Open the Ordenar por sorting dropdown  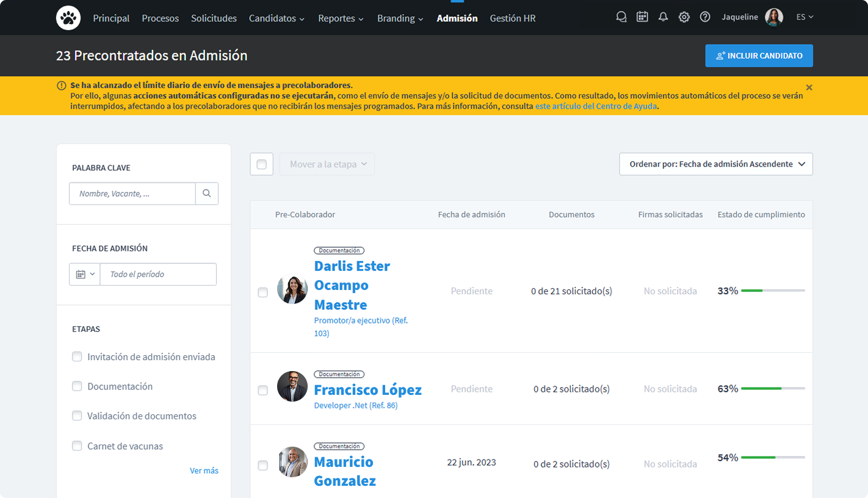[716, 164]
